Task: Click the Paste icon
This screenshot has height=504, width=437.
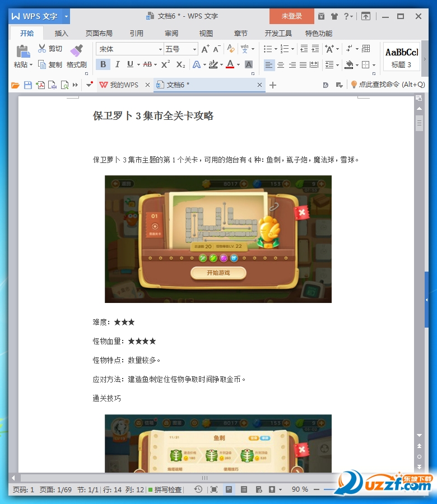Action: click(x=23, y=51)
